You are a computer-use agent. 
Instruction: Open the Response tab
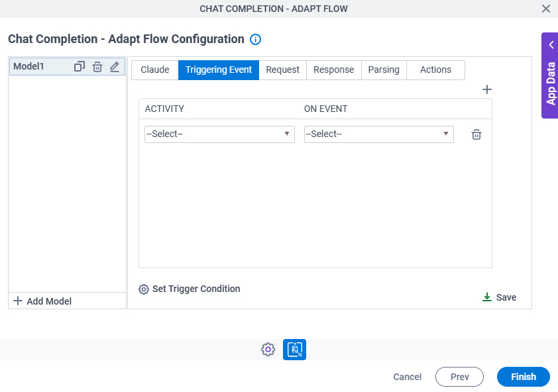coord(333,70)
